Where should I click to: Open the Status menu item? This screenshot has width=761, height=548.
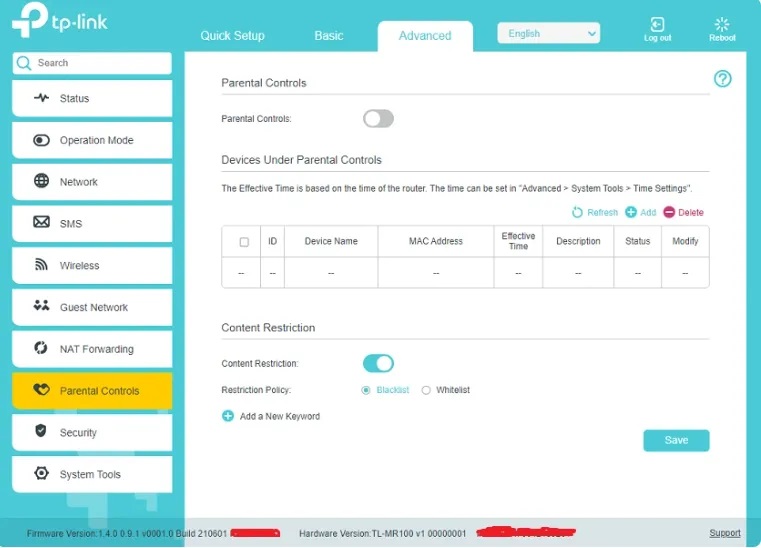click(x=92, y=99)
